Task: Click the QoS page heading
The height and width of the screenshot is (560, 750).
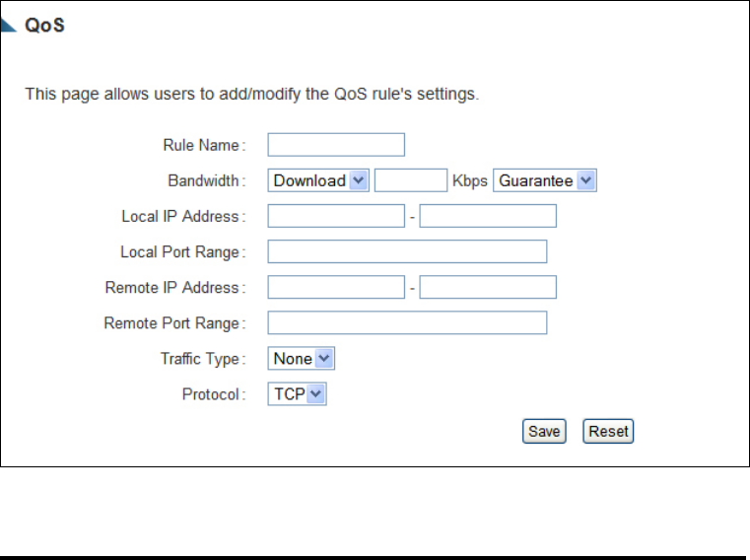Action: [44, 26]
